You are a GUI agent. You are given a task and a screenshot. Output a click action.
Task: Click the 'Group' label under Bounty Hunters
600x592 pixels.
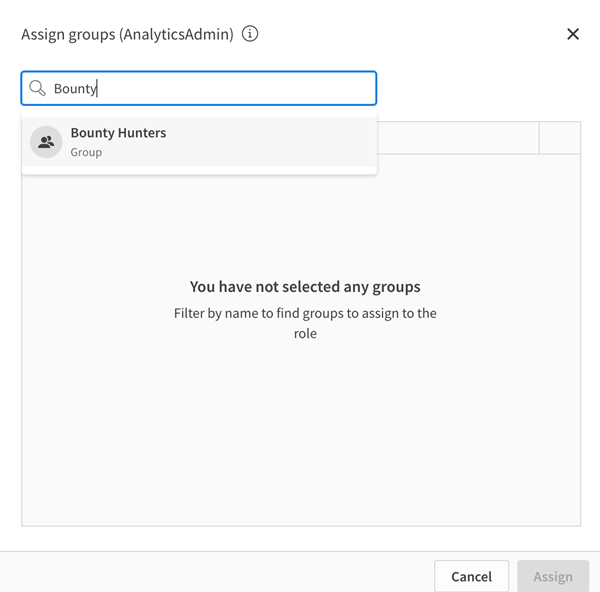click(86, 153)
